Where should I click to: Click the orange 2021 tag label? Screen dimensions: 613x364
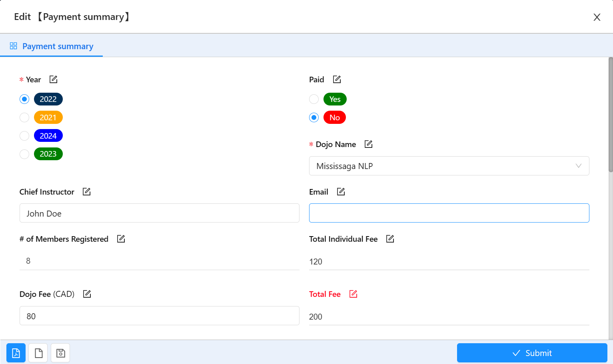pyautogui.click(x=48, y=117)
